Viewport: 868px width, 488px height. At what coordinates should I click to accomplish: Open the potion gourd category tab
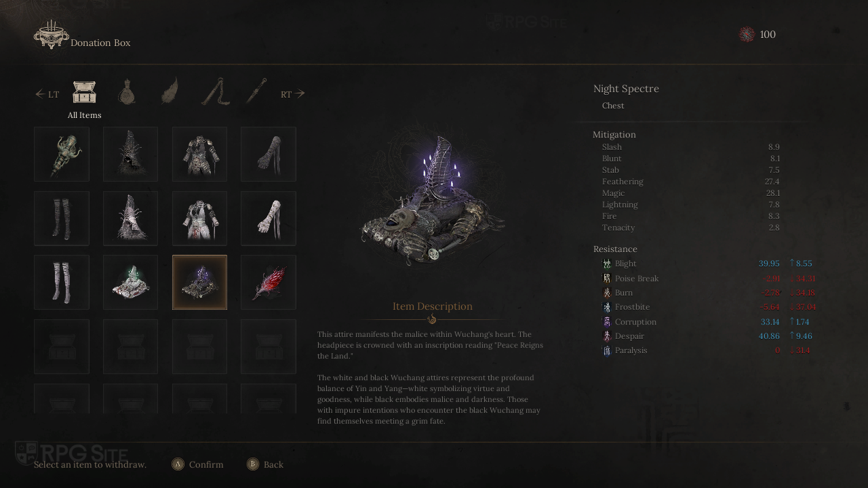tap(126, 91)
